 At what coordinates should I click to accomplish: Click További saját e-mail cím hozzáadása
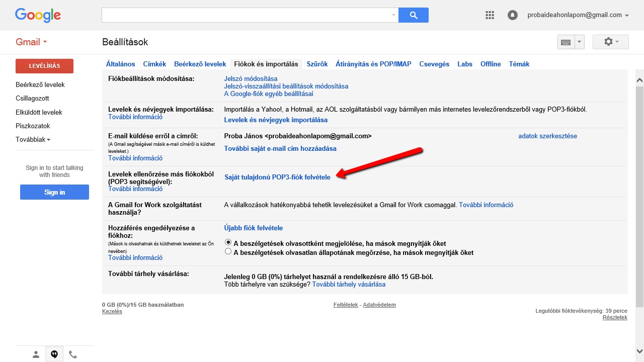tap(280, 148)
